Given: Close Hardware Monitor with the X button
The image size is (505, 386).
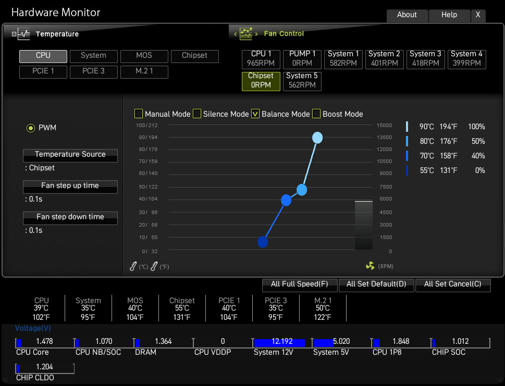Looking at the screenshot, I should click(x=478, y=15).
